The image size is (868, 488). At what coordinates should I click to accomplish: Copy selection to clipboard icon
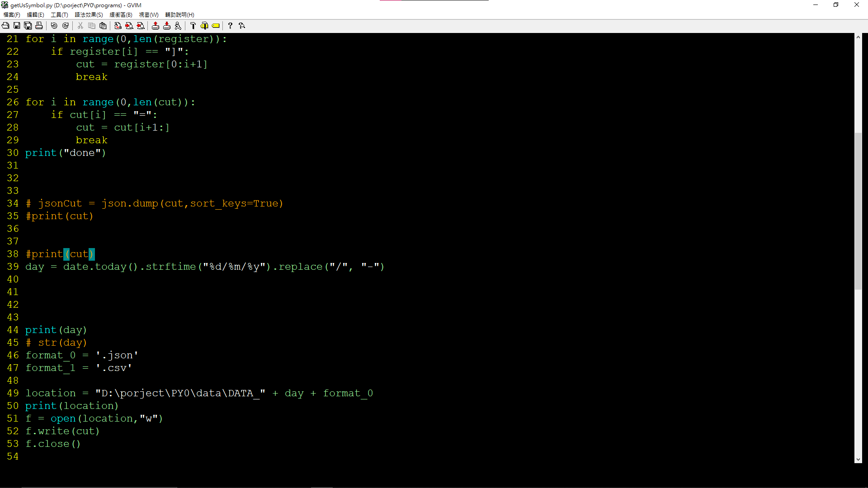pyautogui.click(x=92, y=26)
